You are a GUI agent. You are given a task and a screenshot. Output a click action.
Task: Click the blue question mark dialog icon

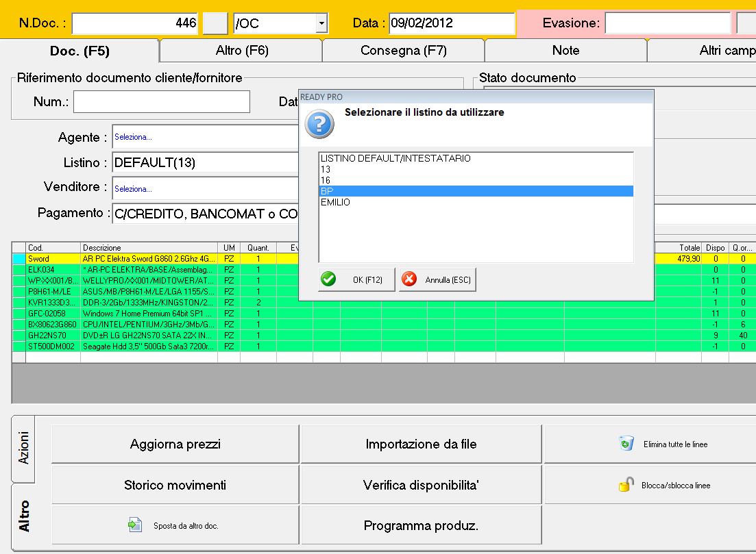point(319,124)
